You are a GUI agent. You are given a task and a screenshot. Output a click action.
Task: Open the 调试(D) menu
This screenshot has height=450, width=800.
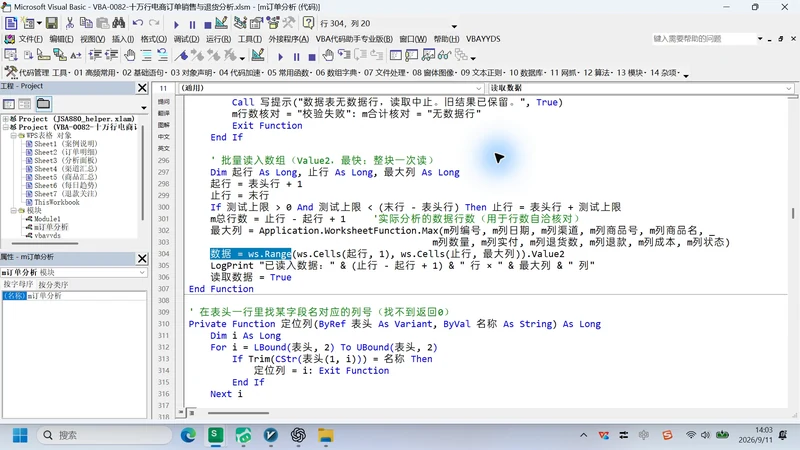pyautogui.click(x=186, y=39)
